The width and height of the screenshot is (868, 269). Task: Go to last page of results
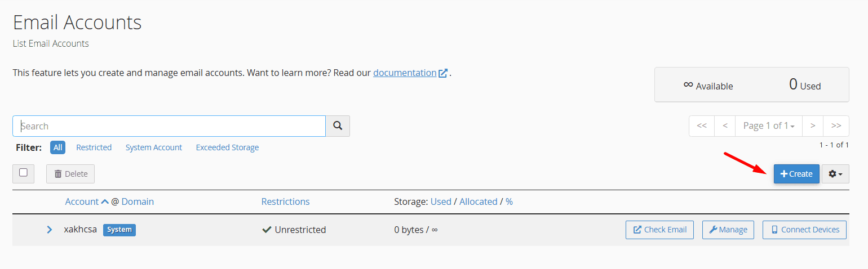click(x=836, y=125)
